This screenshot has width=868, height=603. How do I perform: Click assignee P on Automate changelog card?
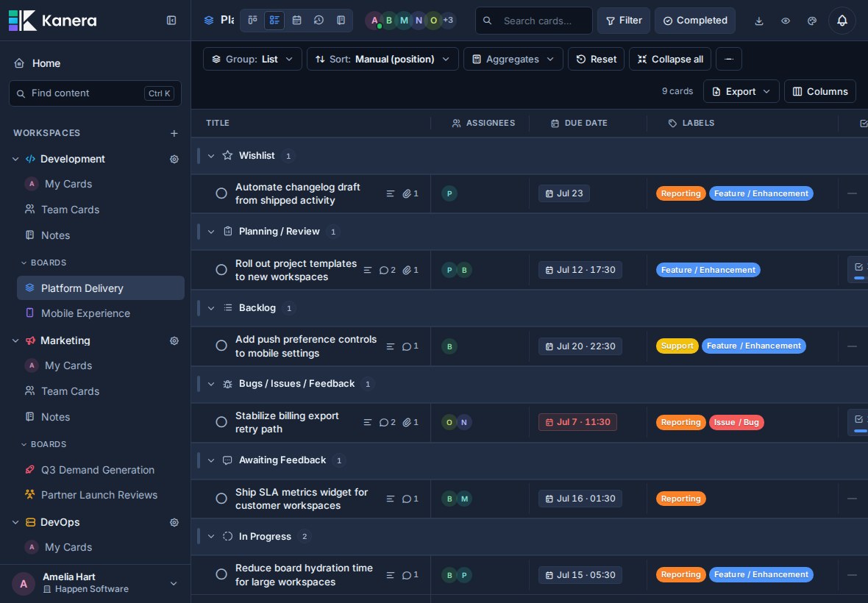click(x=449, y=193)
